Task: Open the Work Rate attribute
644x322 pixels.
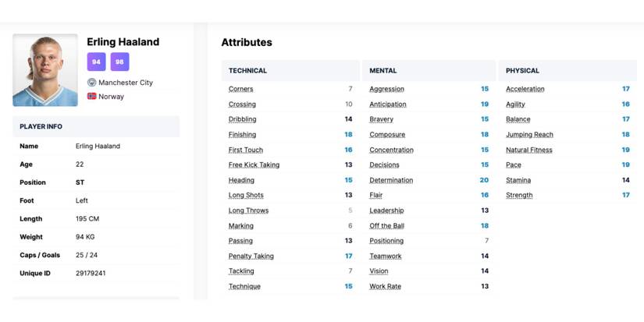Action: coord(385,287)
